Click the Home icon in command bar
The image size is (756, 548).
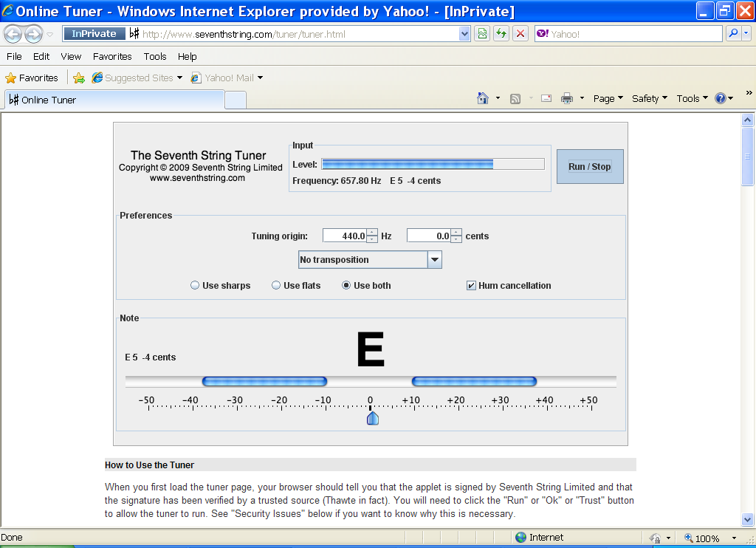click(x=483, y=98)
